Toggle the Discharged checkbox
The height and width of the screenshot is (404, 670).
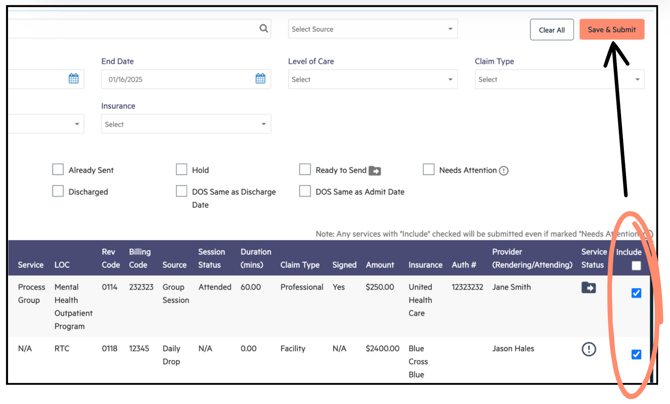pyautogui.click(x=58, y=191)
